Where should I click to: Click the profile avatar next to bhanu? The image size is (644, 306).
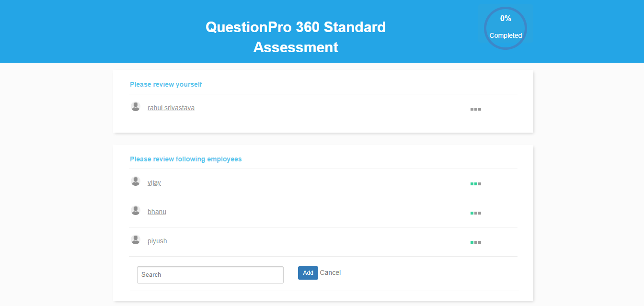pyautogui.click(x=136, y=210)
